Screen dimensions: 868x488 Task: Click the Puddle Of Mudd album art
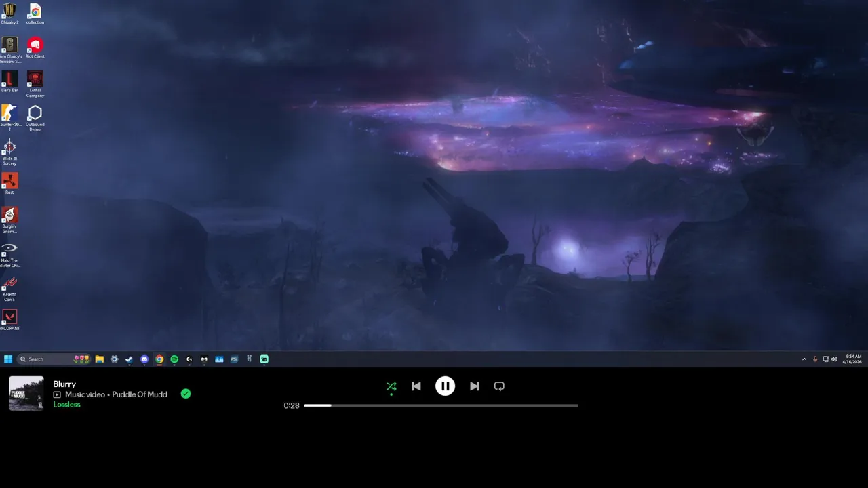coord(26,394)
